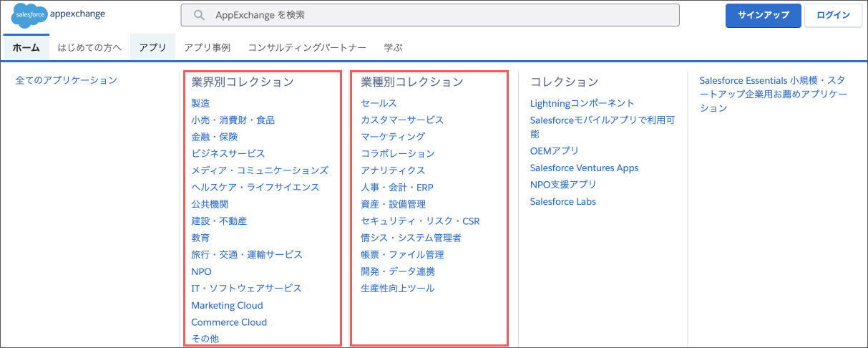Viewport: 868px width, 348px height.
Task: Click 業界別コレクション heading
Action: (x=243, y=82)
